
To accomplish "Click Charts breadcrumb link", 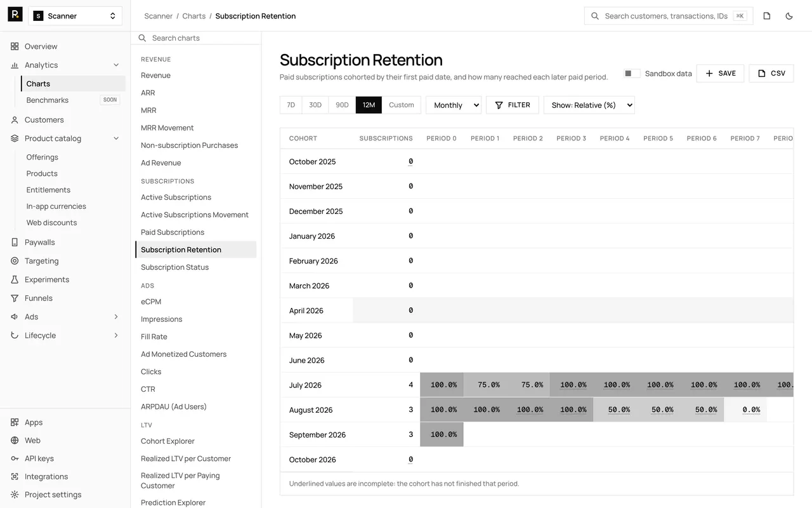I will (194, 16).
